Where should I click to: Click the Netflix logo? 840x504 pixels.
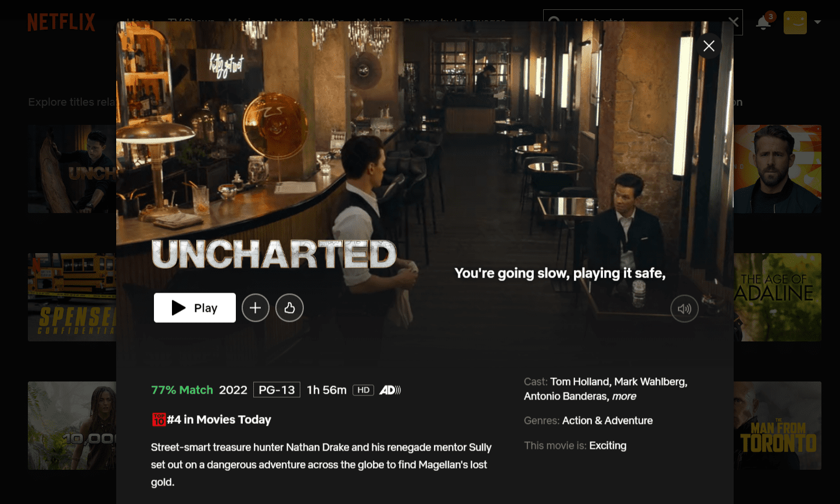(61, 22)
